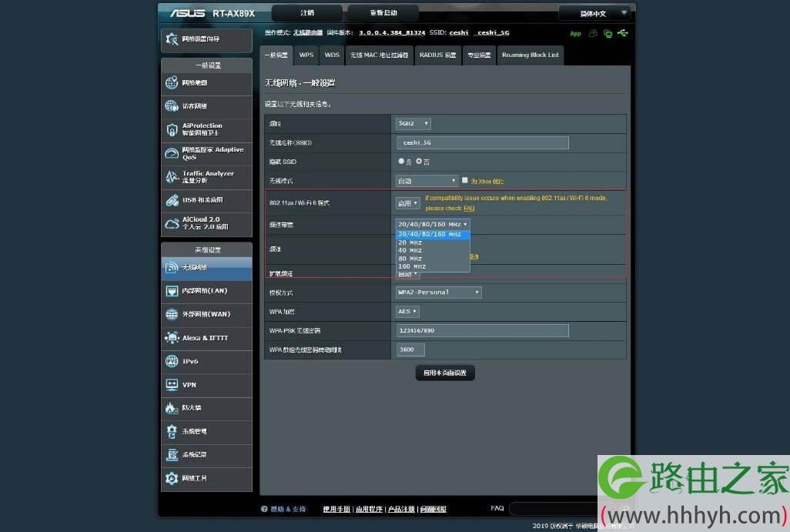Viewport: 790px width, 532px height.
Task: Choose the 80 MHz bandwidth option
Action: tap(433, 259)
